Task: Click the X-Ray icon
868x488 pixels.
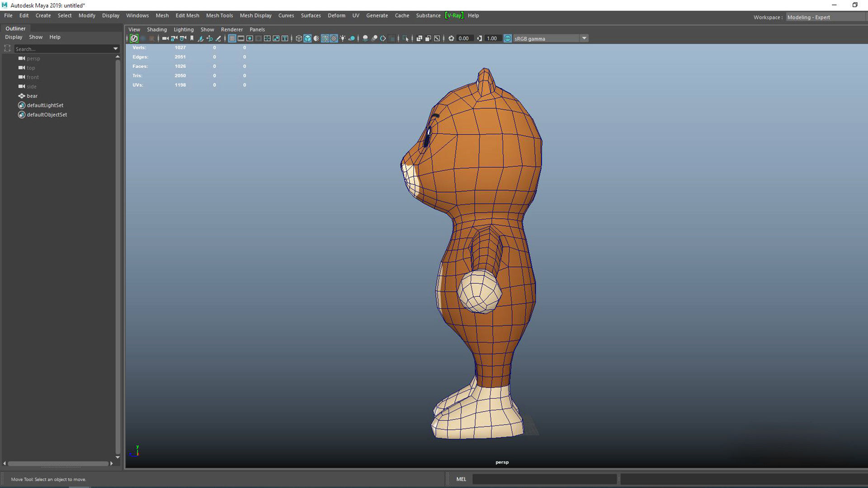Action: [419, 38]
